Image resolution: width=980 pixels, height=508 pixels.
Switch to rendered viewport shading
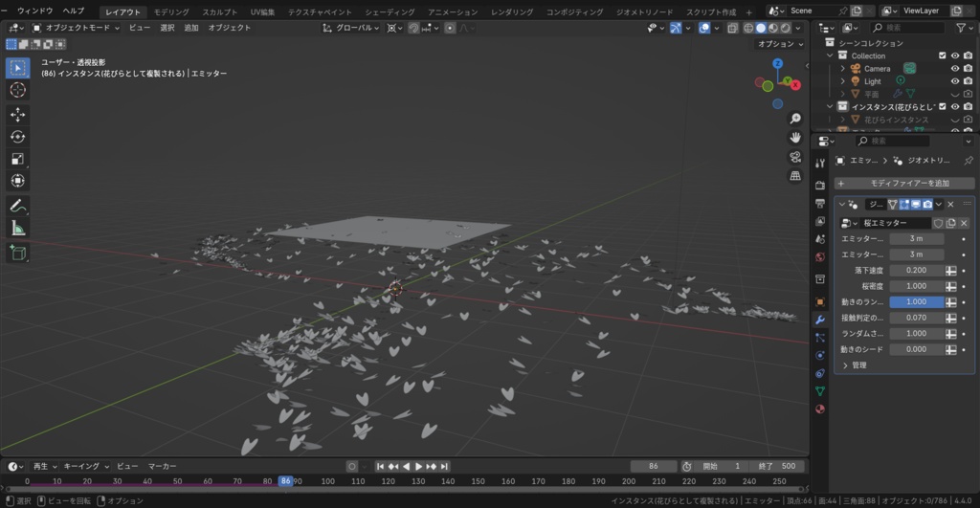pyautogui.click(x=786, y=28)
